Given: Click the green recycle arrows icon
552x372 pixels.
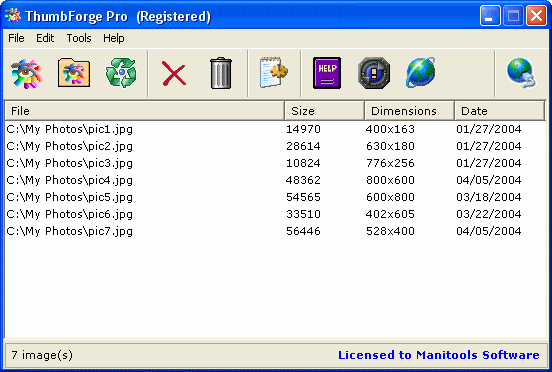Looking at the screenshot, I should tap(121, 73).
